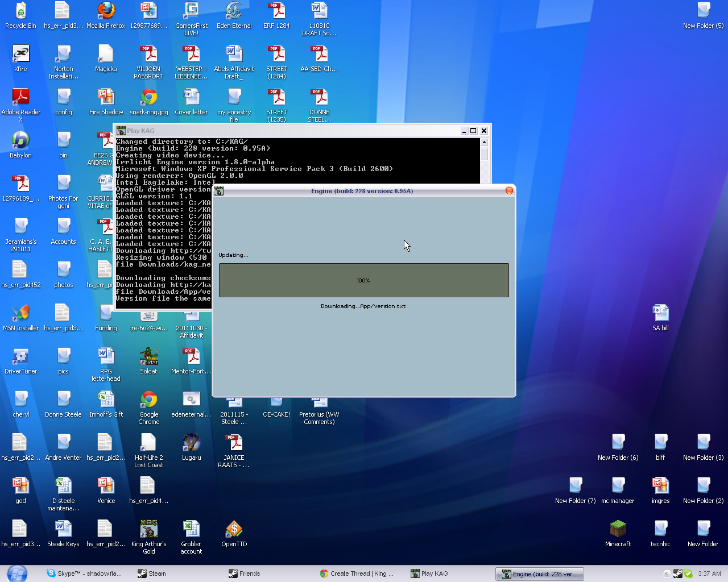Open the Venice presentation file
Image resolution: width=728 pixels, height=582 pixels.
[x=106, y=491]
